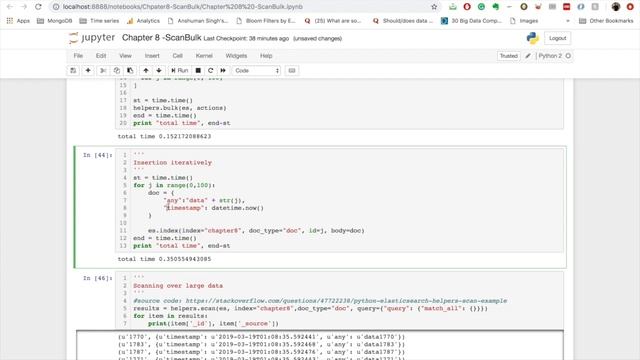640x360 pixels.
Task: Open the Time series bookmark folder
Action: 100,21
